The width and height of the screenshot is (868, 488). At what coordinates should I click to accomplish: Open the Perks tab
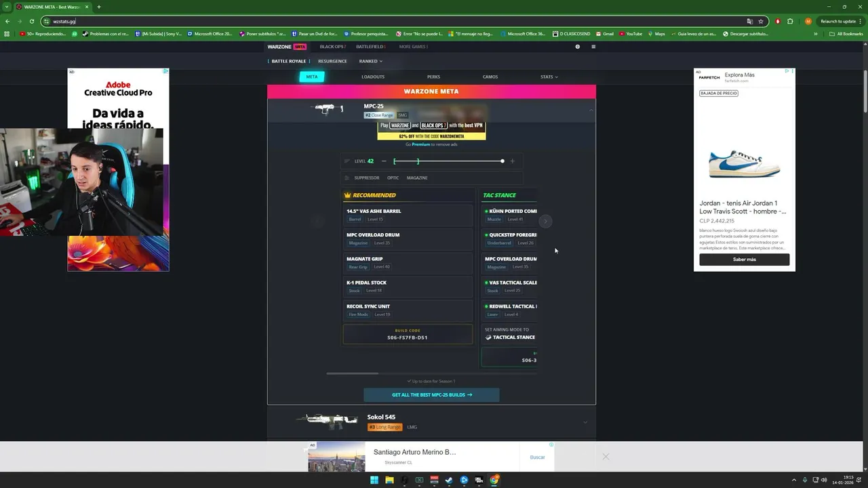(x=433, y=77)
